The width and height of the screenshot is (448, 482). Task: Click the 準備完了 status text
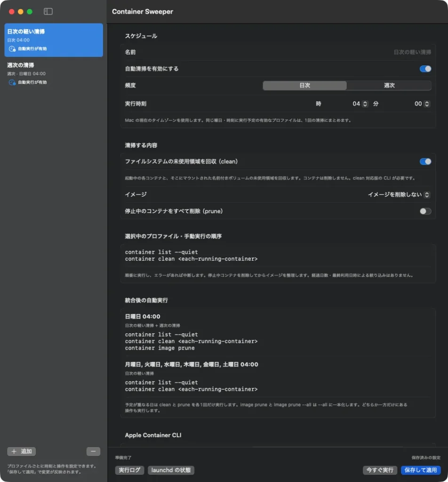(123, 458)
